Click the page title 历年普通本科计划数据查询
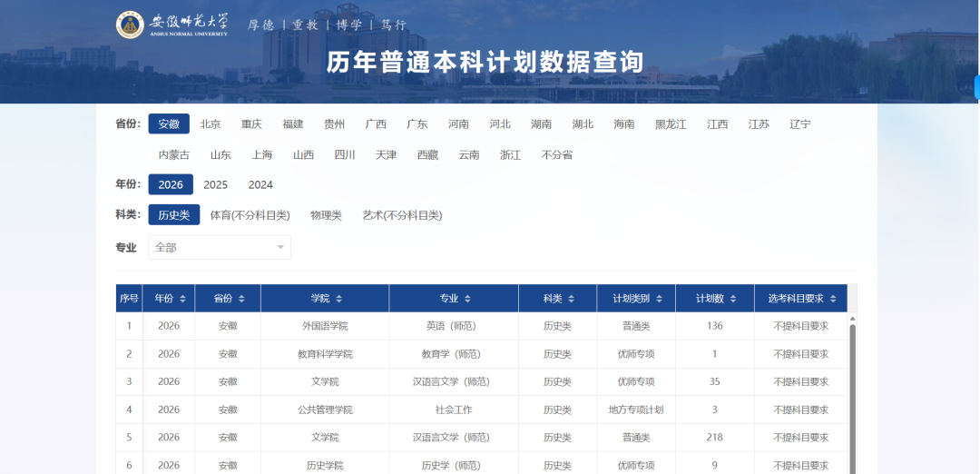980x474 pixels. 485,62
